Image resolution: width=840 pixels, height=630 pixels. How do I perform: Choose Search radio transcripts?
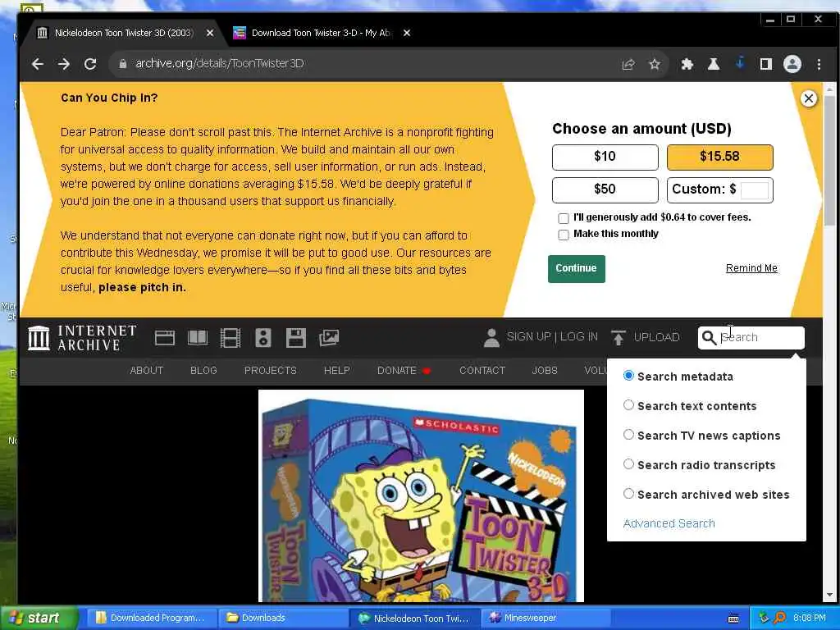(x=628, y=464)
